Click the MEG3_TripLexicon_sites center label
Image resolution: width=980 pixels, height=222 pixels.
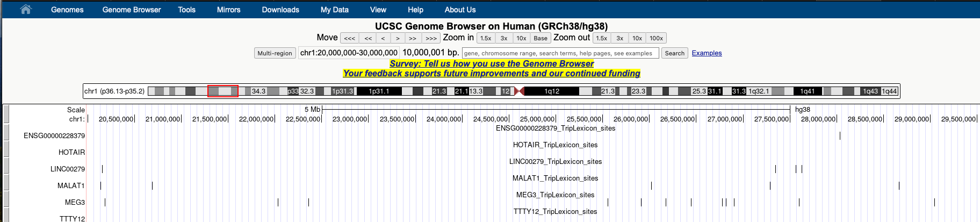[555, 195]
